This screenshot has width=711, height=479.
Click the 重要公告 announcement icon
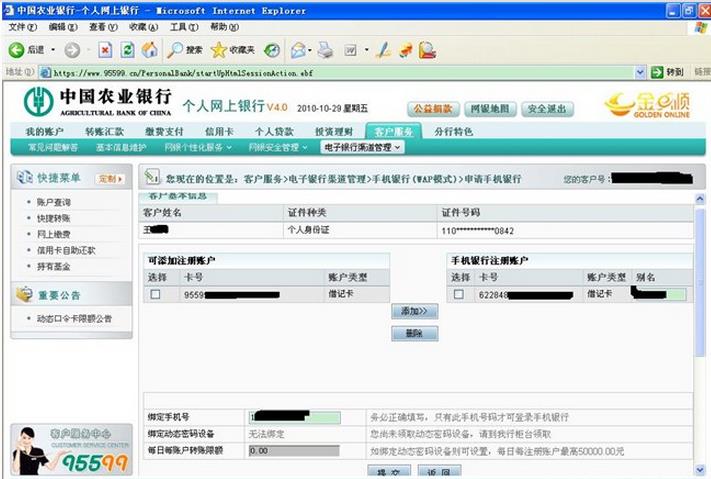24,294
